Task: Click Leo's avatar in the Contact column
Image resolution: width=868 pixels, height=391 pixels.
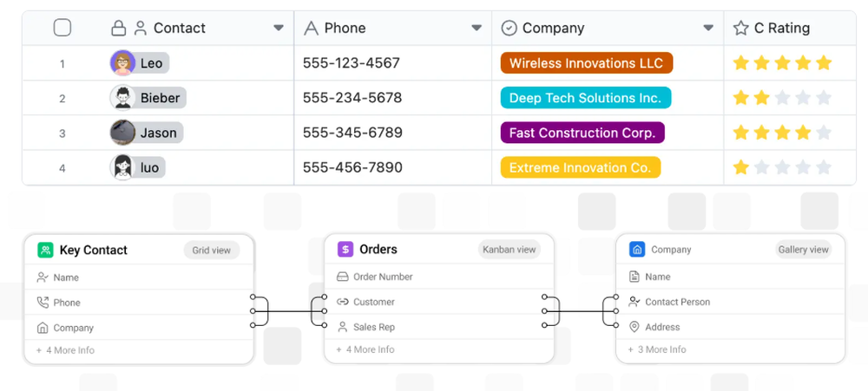Action: tap(122, 62)
